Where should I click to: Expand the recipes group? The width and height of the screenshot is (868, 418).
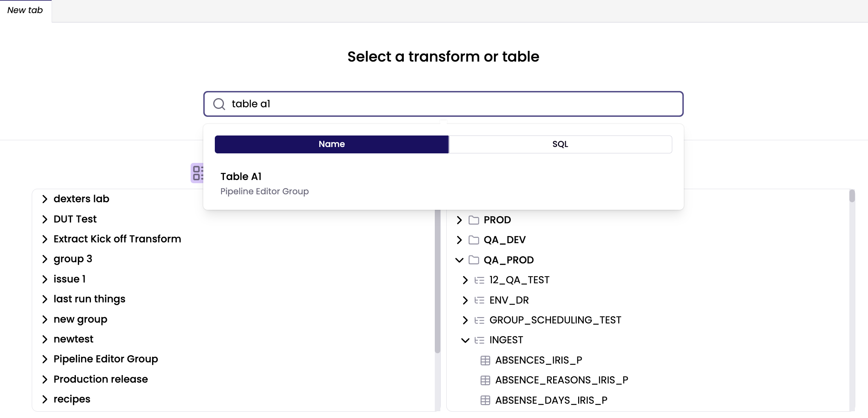coord(45,399)
